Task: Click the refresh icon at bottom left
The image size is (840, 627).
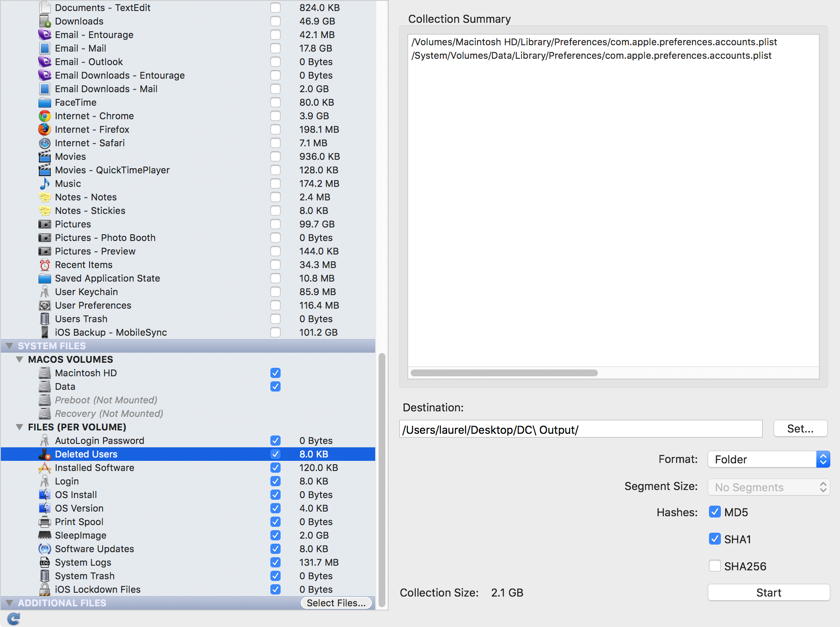Action: (x=14, y=619)
